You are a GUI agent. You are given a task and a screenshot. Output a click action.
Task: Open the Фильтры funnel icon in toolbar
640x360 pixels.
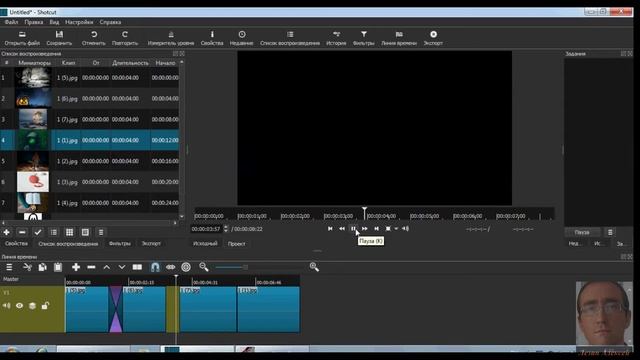click(364, 38)
